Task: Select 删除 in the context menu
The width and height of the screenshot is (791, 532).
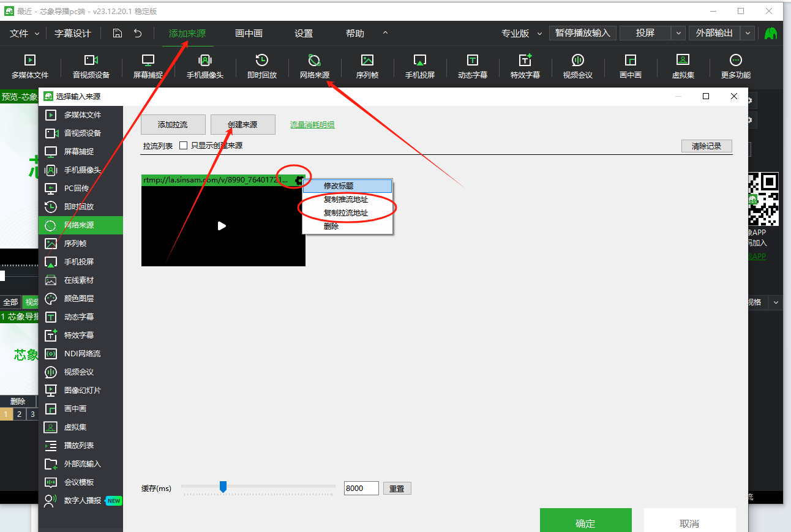Action: (331, 226)
